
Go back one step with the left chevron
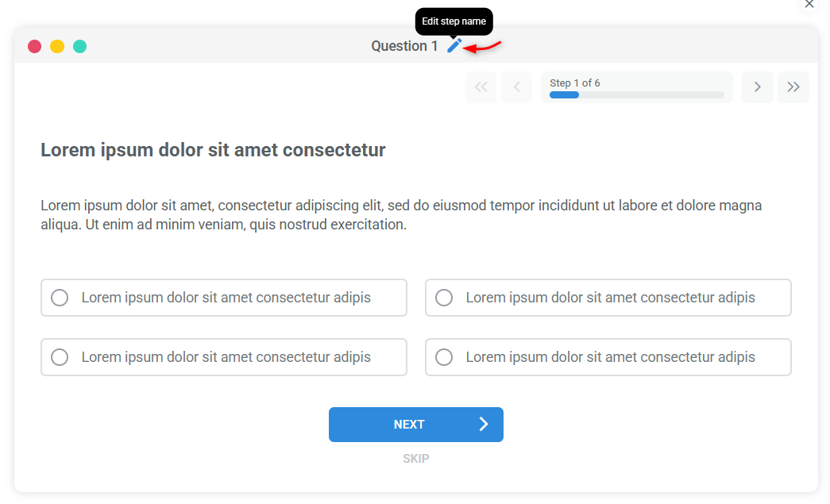516,87
